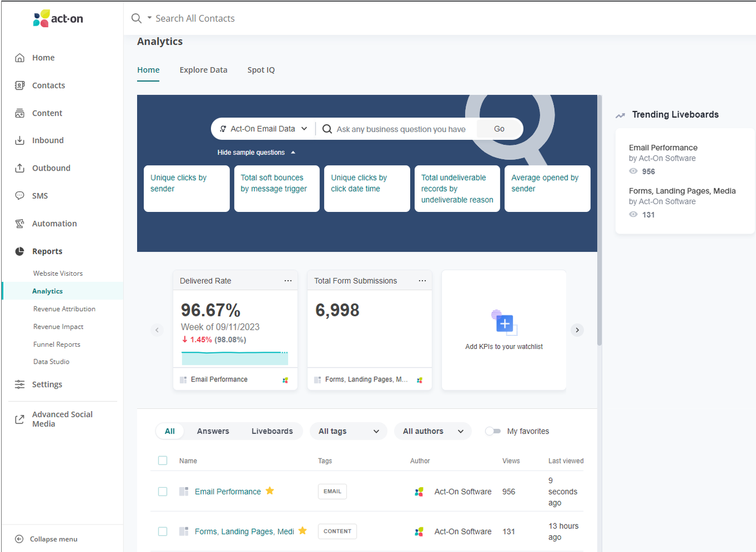The image size is (756, 552).
Task: Check the Forms, Landing Pages row checkbox
Action: point(163,531)
